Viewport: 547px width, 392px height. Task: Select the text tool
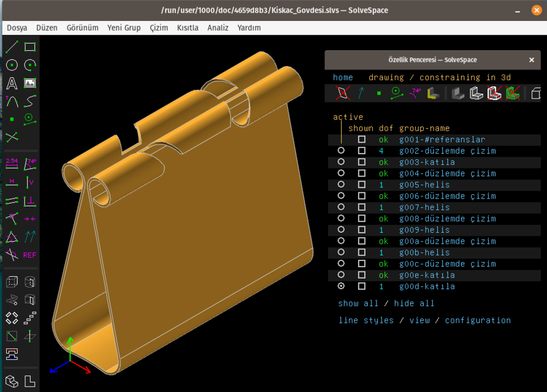tap(11, 83)
